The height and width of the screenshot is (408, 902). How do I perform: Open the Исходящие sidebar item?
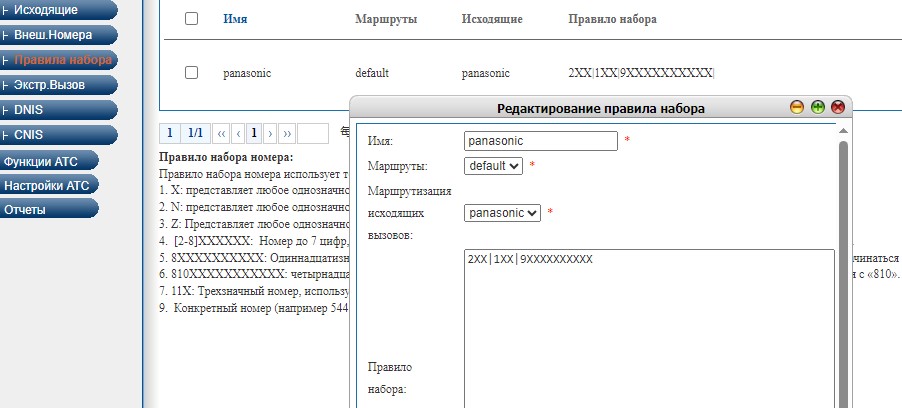[58, 10]
